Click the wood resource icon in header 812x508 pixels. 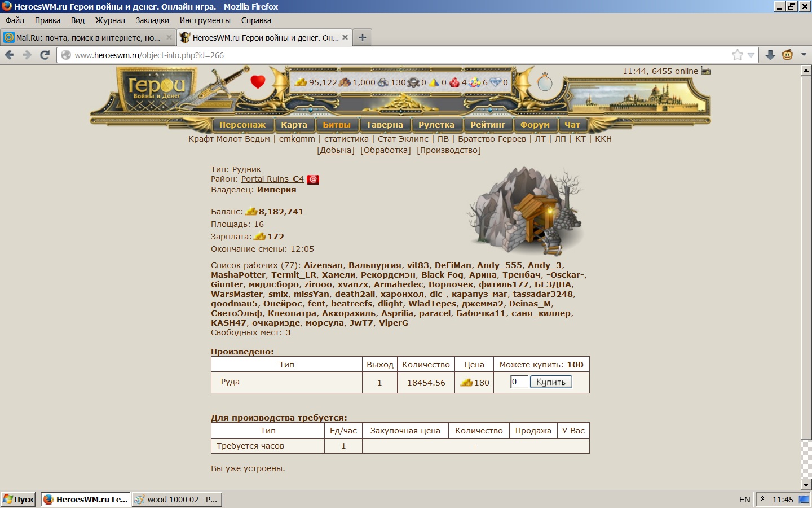(345, 82)
